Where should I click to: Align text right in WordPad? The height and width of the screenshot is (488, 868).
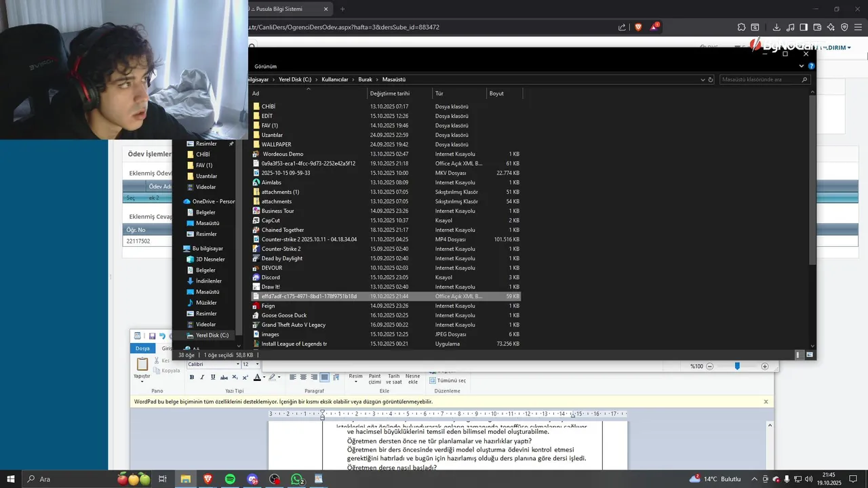[314, 377]
